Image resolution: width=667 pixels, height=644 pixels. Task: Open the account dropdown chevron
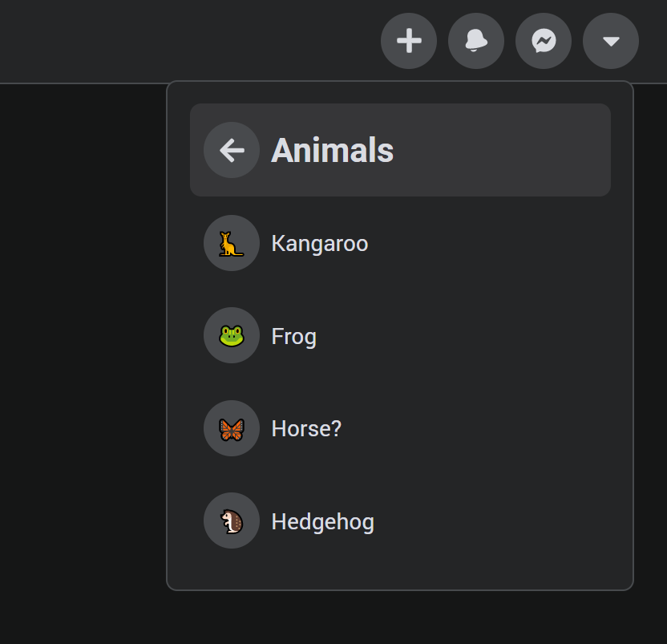point(611,41)
